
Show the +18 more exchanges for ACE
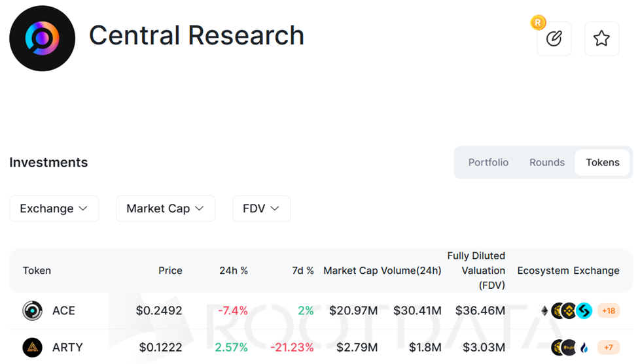click(609, 310)
